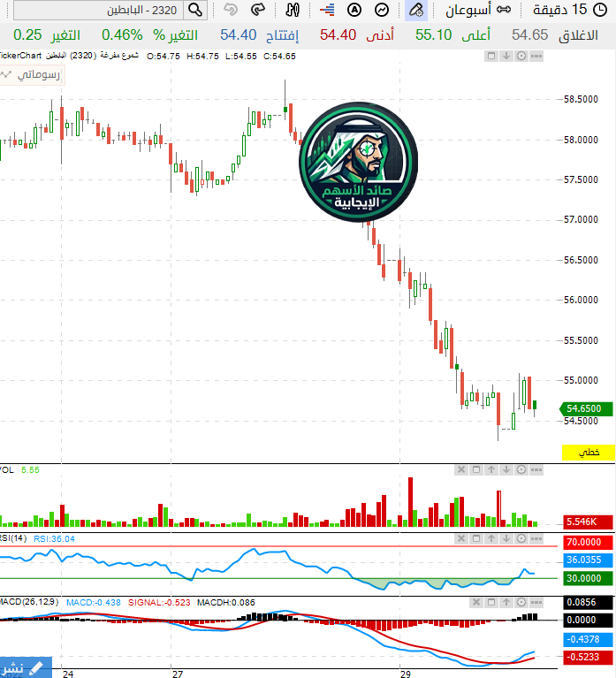The height and width of the screenshot is (678, 616).
Task: Move volume panel up
Action: point(491,469)
